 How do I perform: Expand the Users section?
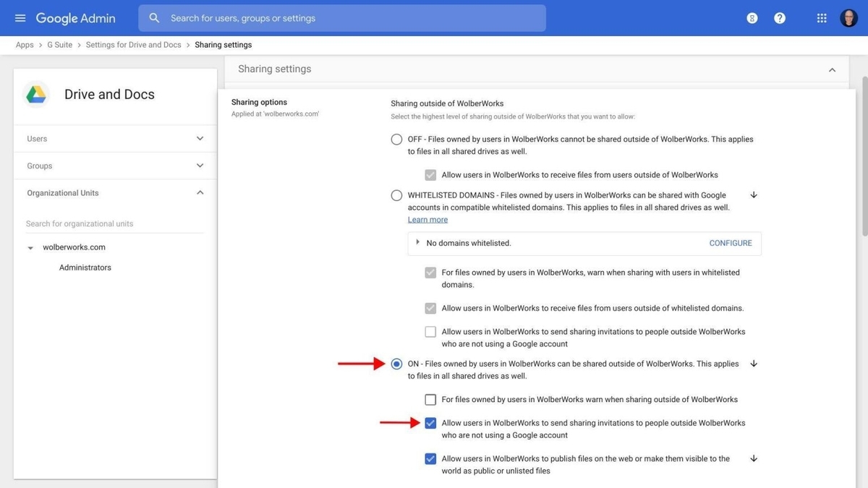199,137
